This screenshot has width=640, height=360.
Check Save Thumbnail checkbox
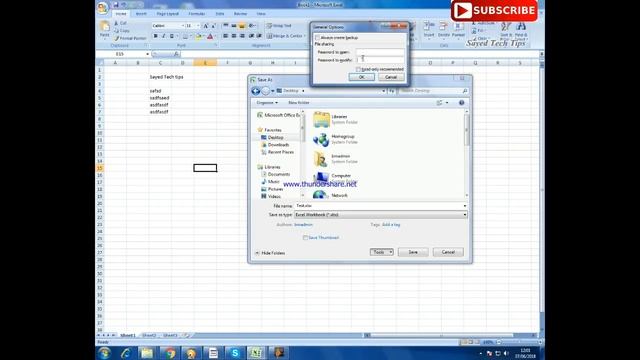click(305, 238)
